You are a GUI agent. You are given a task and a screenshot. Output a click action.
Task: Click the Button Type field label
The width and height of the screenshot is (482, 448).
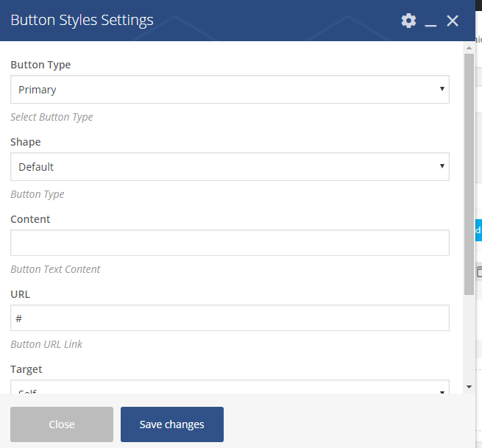(x=40, y=65)
